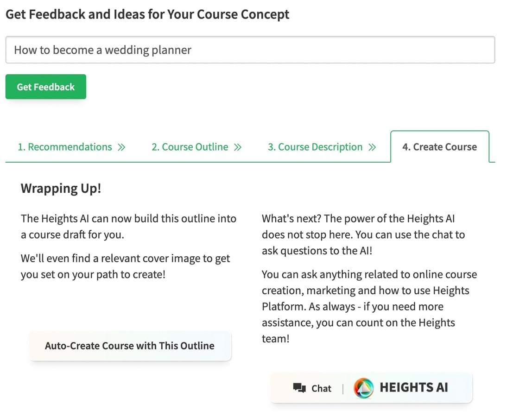This screenshot has height=417, width=532.
Task: Click the Heights AI colorful logo
Action: 363,388
